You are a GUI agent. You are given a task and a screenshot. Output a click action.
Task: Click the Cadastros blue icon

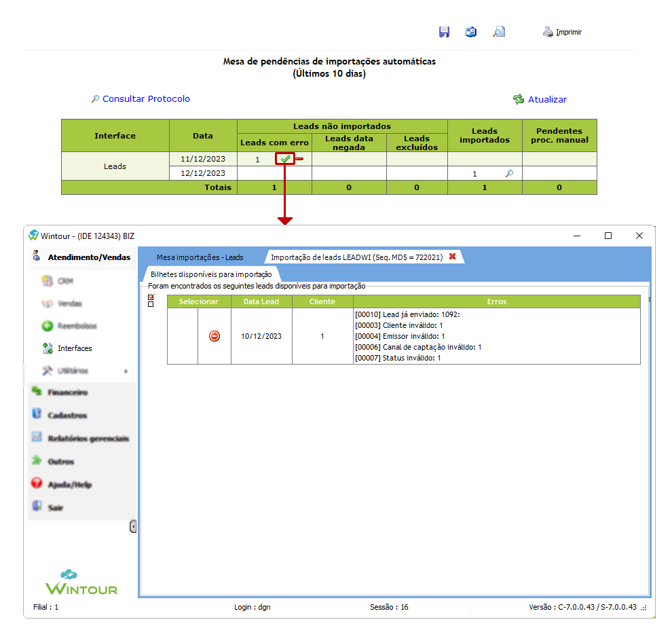(37, 413)
